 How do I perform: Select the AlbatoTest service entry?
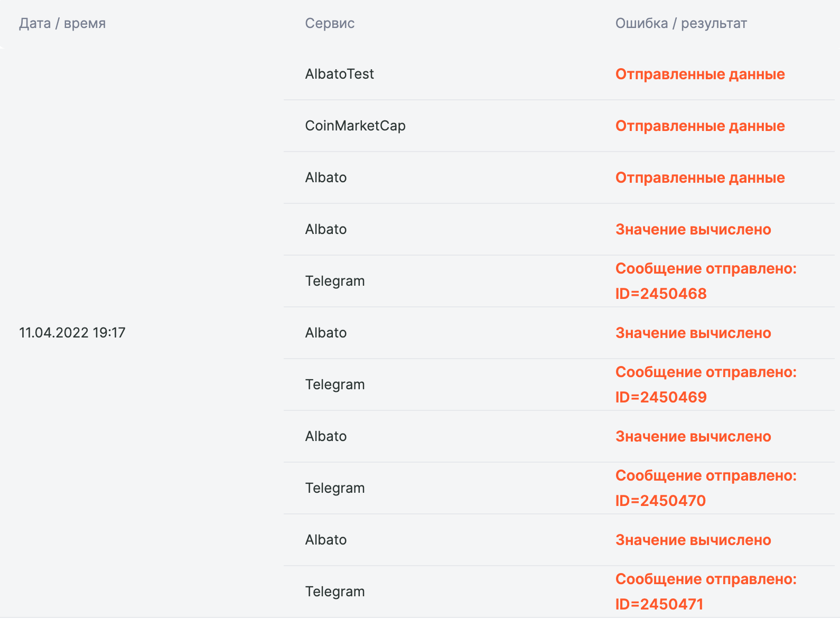click(339, 74)
